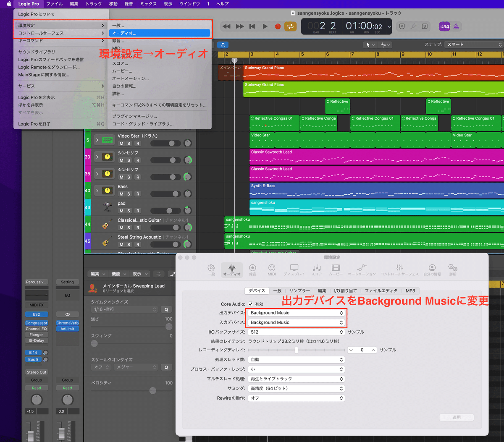Click the pad keyboard instrument icon
Screen dimensions: 504x442
(108, 207)
